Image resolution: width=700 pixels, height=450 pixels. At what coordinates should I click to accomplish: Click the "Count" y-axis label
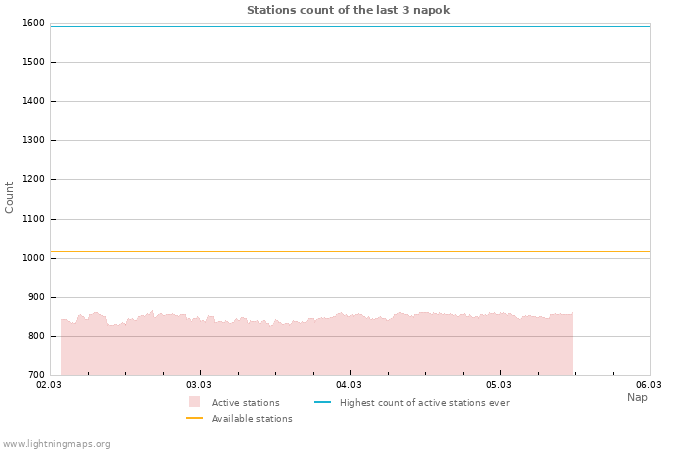(x=10, y=197)
